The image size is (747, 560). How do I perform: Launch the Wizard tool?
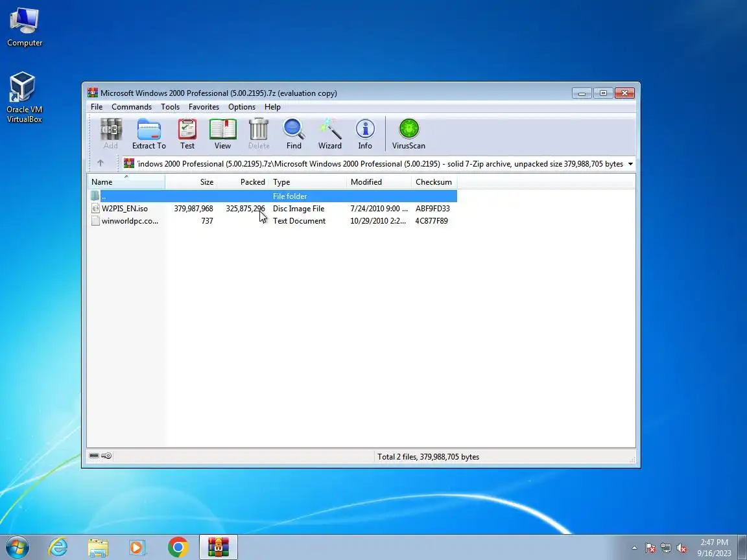(x=329, y=134)
